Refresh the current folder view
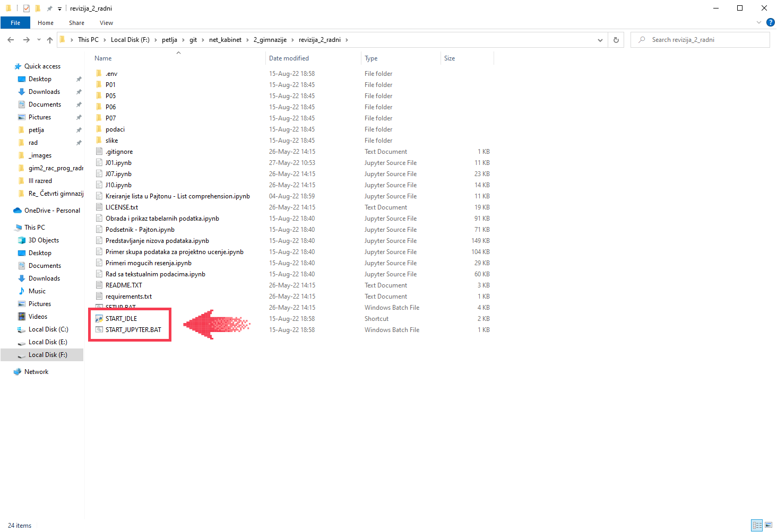The width and height of the screenshot is (777, 532). coord(616,40)
